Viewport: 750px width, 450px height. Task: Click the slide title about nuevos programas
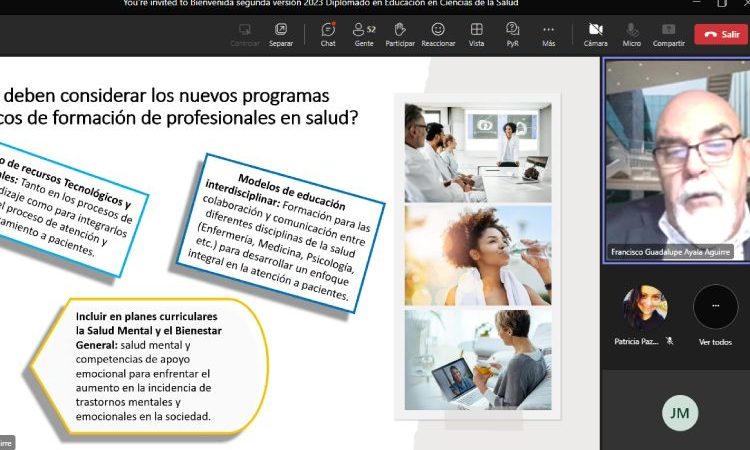click(x=179, y=106)
